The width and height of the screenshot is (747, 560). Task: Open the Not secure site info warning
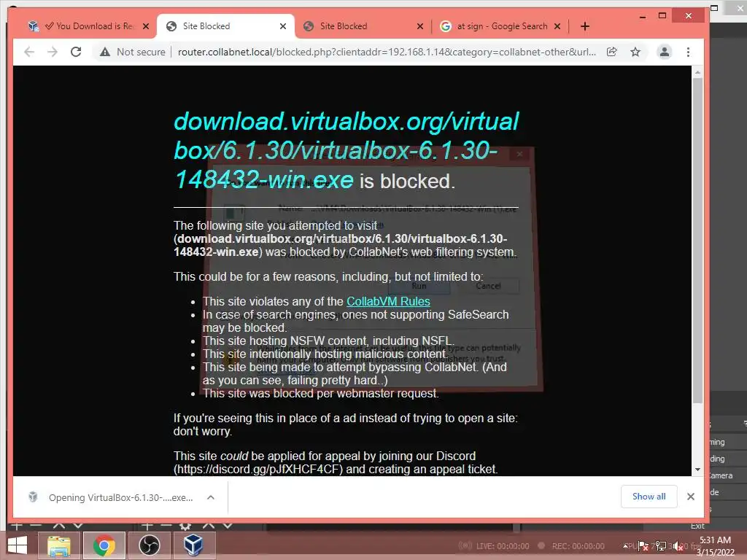point(133,52)
